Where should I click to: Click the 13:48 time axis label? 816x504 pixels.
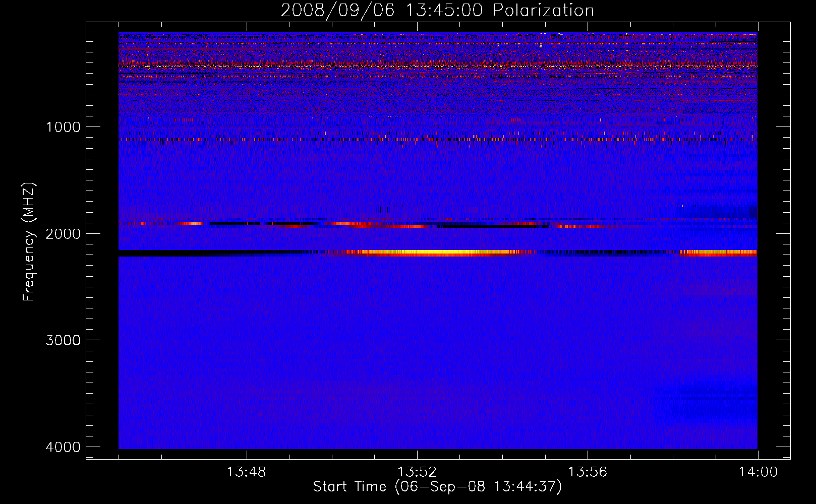point(246,472)
